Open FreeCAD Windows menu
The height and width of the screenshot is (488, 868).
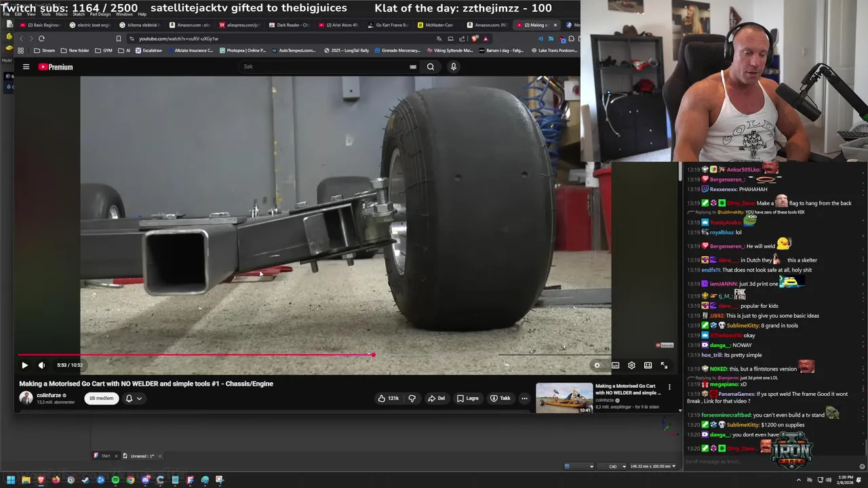124,14
